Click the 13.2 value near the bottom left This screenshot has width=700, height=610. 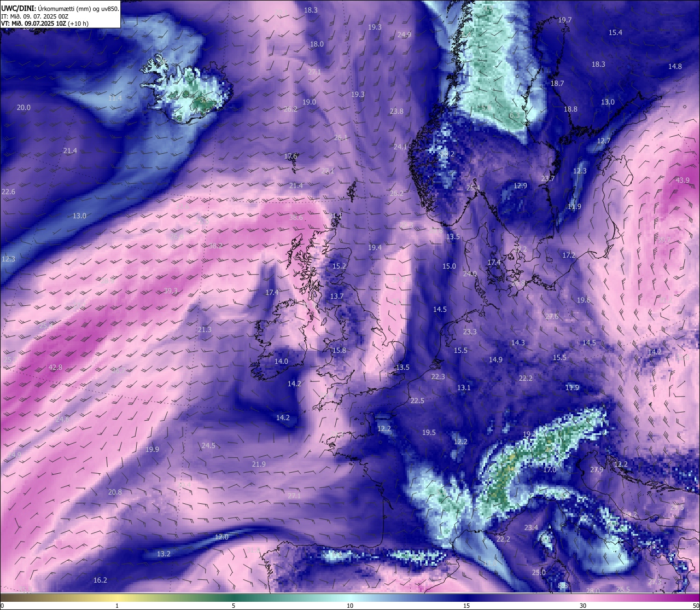164,554
